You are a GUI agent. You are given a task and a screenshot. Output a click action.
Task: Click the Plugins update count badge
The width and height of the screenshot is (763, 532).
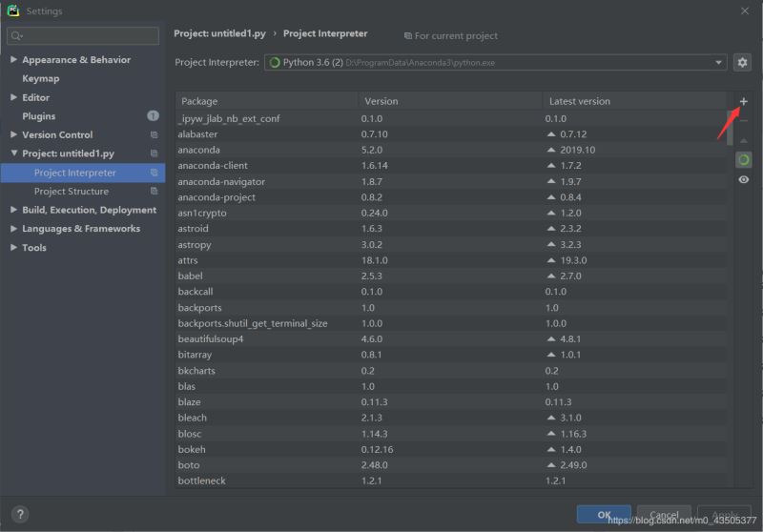153,115
